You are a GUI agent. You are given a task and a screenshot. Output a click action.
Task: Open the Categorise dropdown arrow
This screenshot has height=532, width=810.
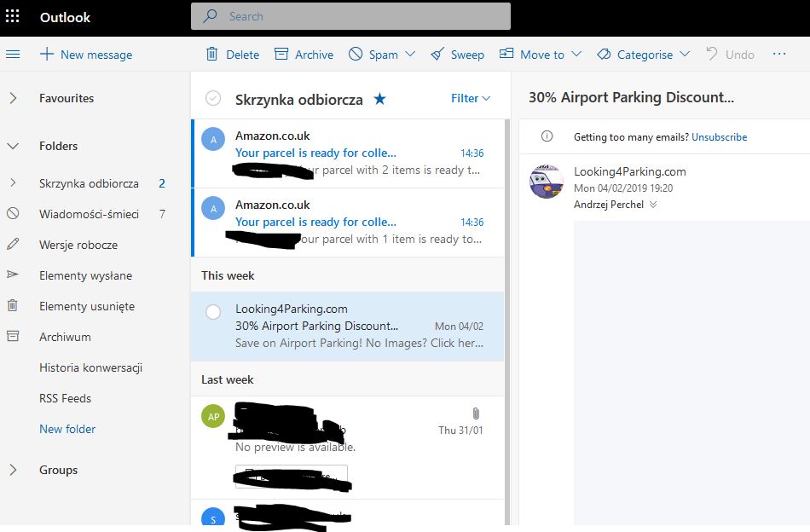click(x=685, y=54)
